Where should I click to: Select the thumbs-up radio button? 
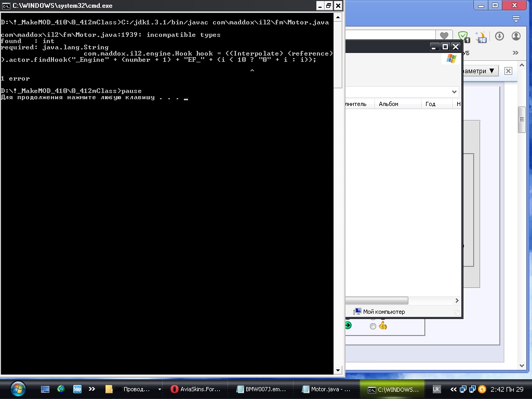tap(373, 326)
